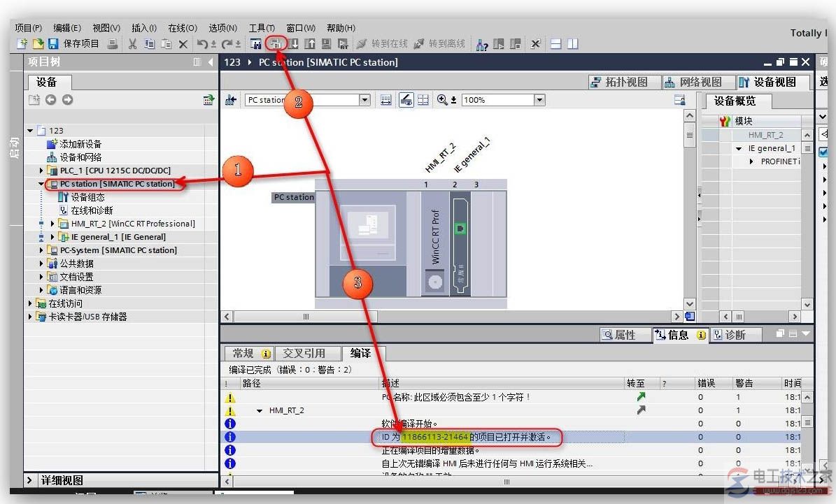This screenshot has height=504, width=836.
Task: Open the 项目(P) menu
Action: 28,28
